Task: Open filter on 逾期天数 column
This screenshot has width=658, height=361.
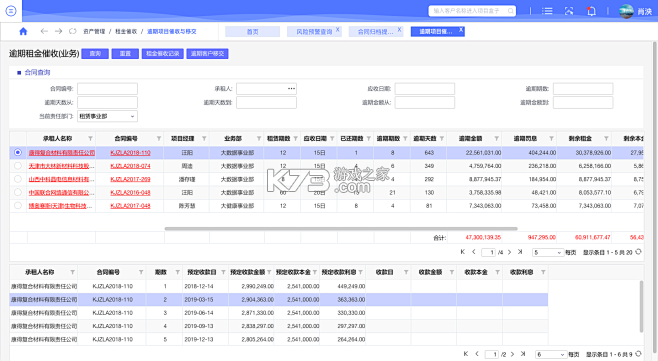Action: (441, 139)
